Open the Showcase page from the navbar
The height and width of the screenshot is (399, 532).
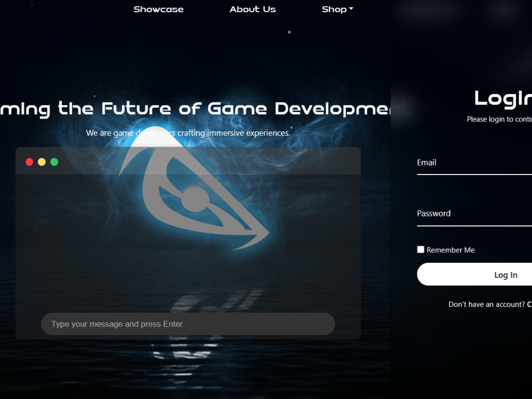click(159, 9)
